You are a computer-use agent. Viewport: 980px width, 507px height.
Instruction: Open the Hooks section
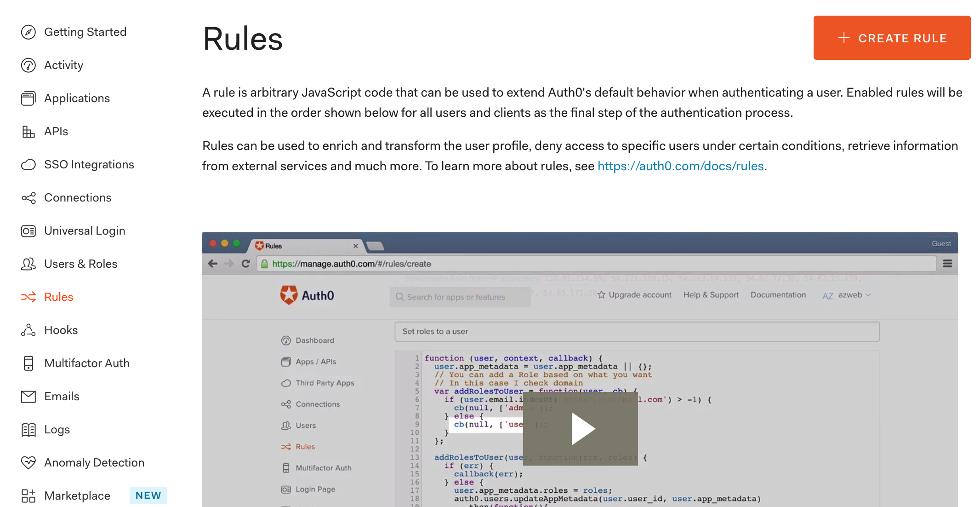click(61, 330)
